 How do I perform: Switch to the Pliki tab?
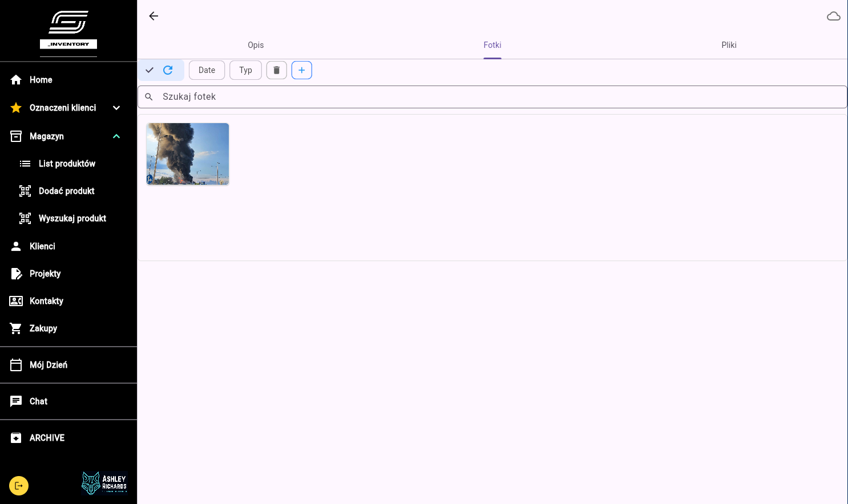click(729, 45)
